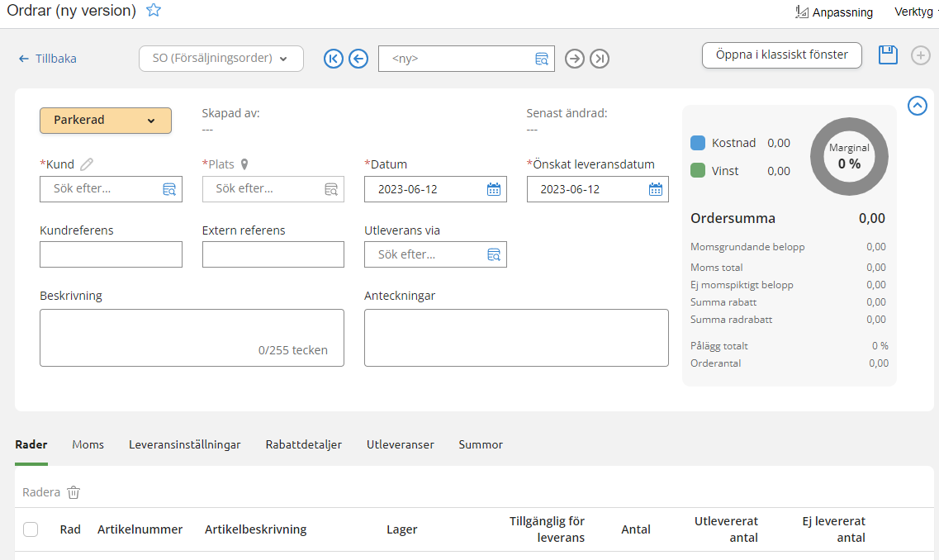Click the plus icon to add new order
Image resolution: width=939 pixels, height=560 pixels.
pyautogui.click(x=920, y=55)
